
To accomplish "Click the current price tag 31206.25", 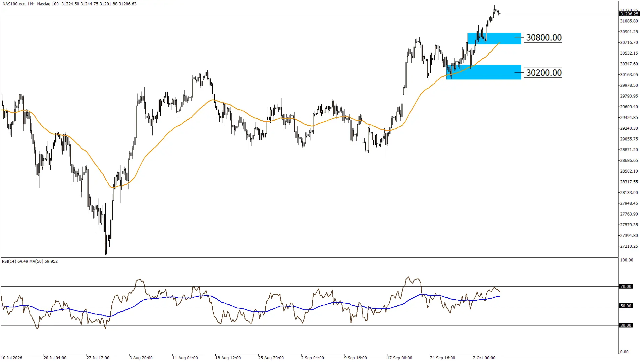I will pyautogui.click(x=629, y=14).
